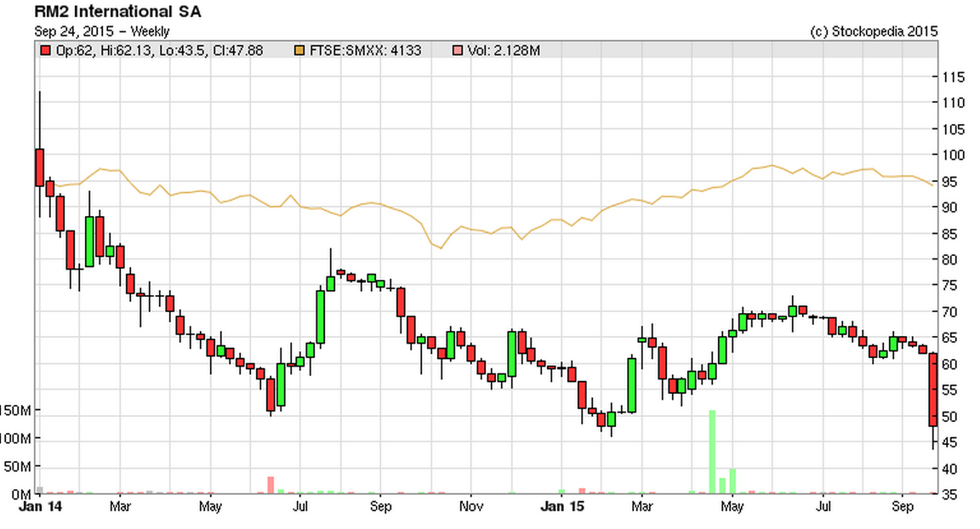
Task: Click the '35' price axis label
Action: tap(950, 495)
